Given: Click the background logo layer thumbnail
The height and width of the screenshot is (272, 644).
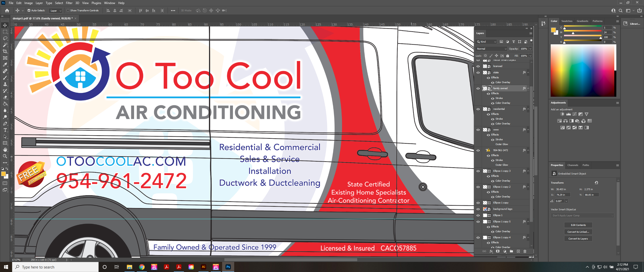Looking at the screenshot, I should 485,209.
